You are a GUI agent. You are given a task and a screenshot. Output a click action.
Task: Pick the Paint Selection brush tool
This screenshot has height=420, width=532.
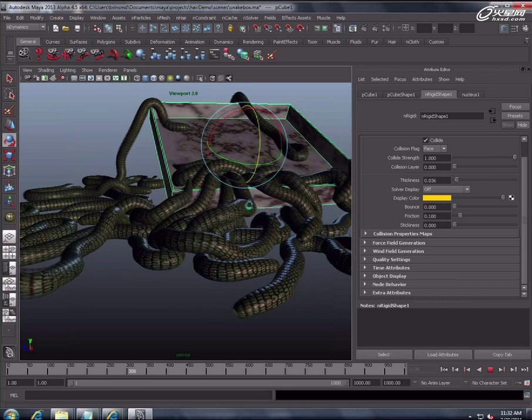coord(9,110)
